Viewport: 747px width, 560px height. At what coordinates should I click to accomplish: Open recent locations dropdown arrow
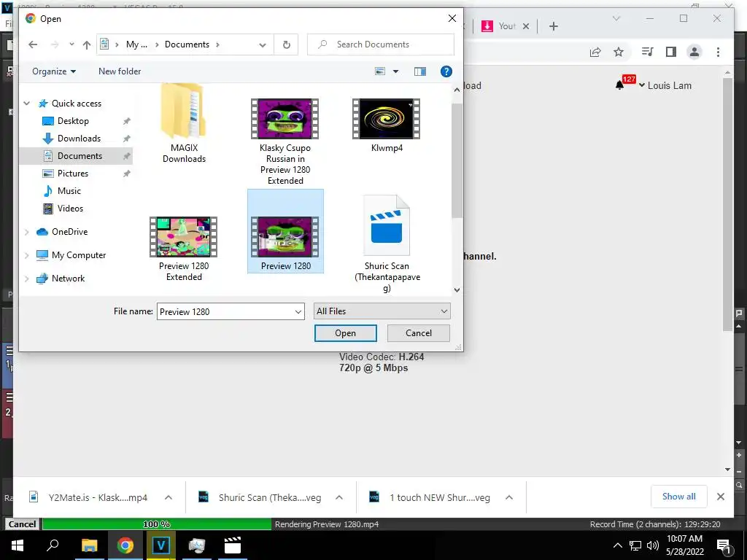coord(71,44)
